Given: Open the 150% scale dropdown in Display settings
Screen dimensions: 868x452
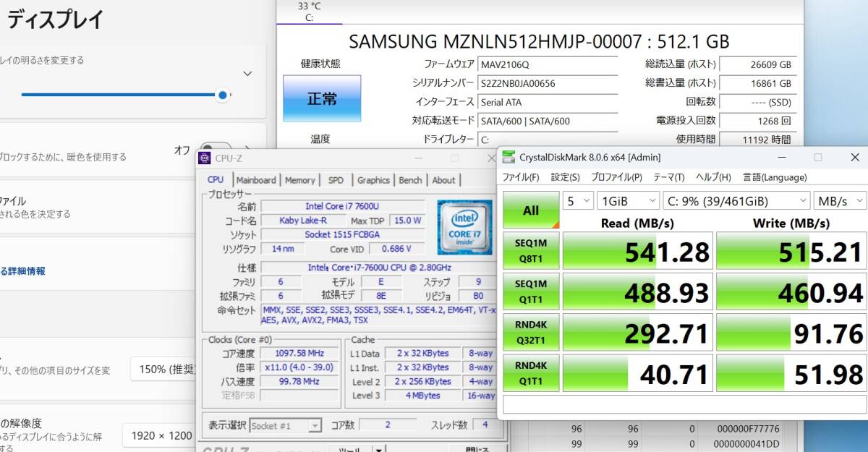Looking at the screenshot, I should point(163,370).
